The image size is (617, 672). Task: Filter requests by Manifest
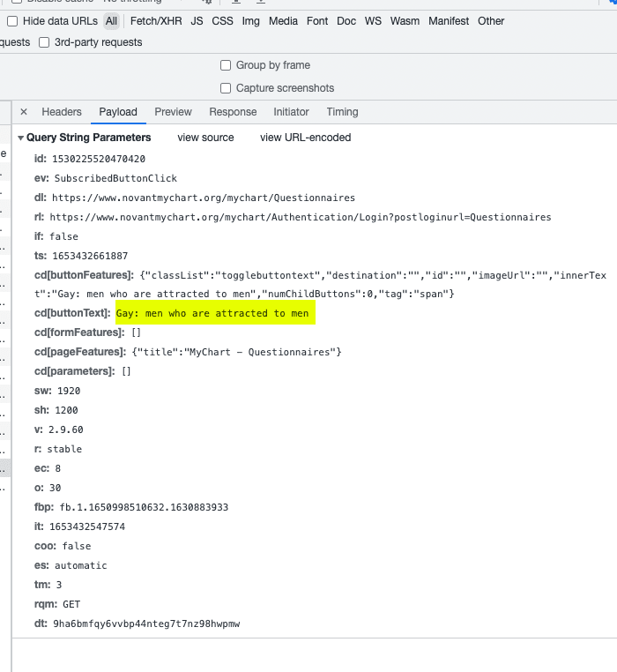(x=449, y=21)
